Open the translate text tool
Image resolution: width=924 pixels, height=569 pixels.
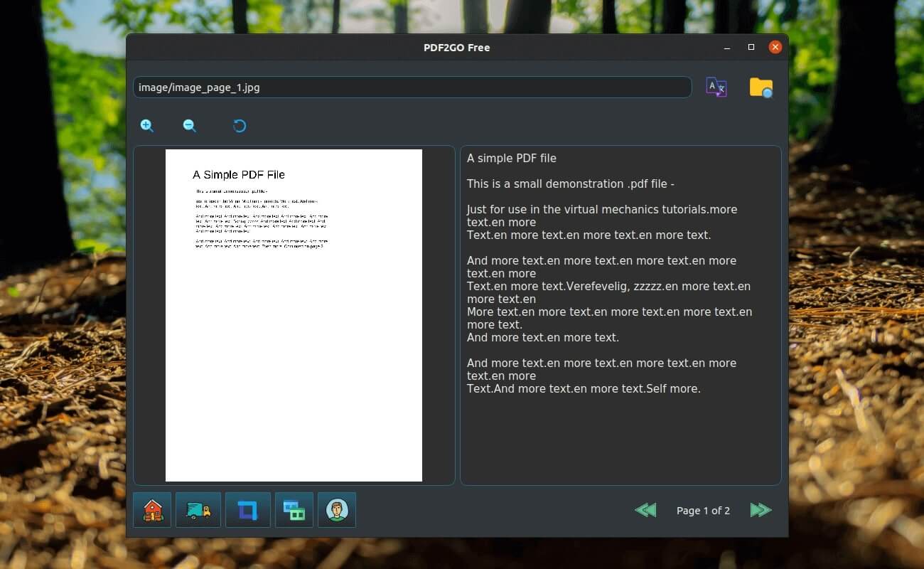click(x=716, y=87)
